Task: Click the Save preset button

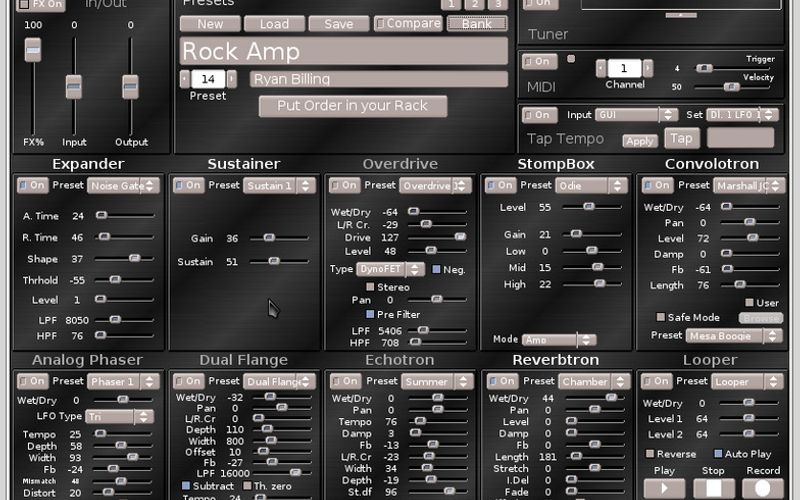Action: (x=339, y=24)
